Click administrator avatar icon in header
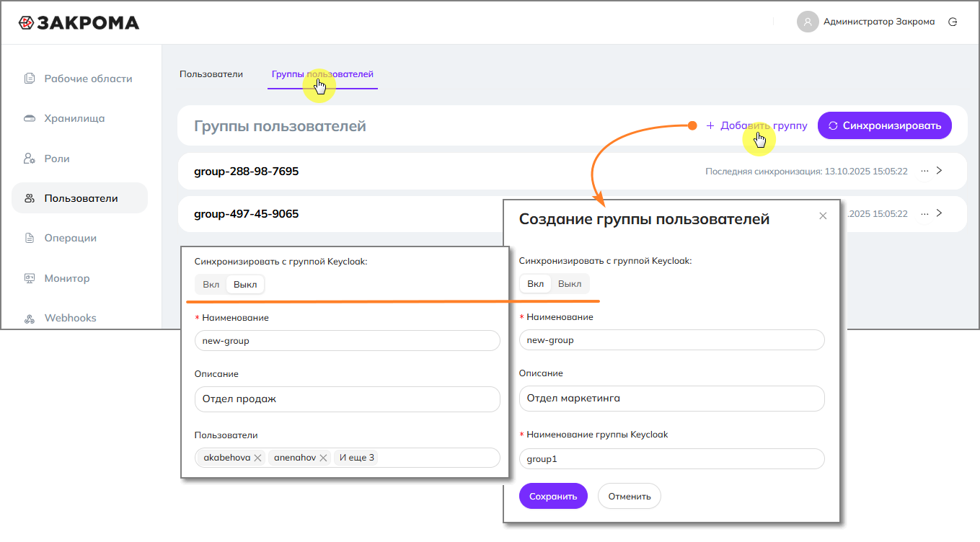The image size is (980, 542). click(807, 22)
